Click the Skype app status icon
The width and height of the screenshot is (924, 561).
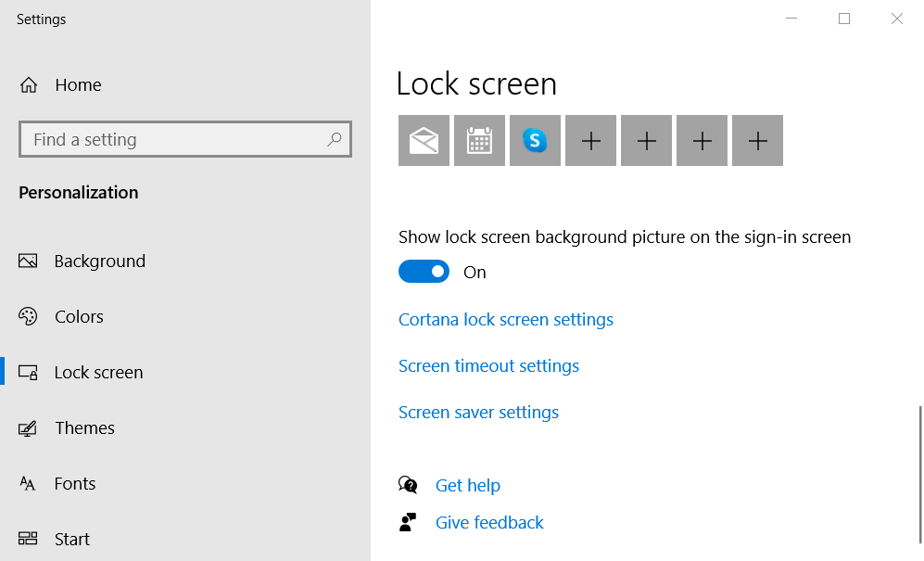tap(535, 141)
